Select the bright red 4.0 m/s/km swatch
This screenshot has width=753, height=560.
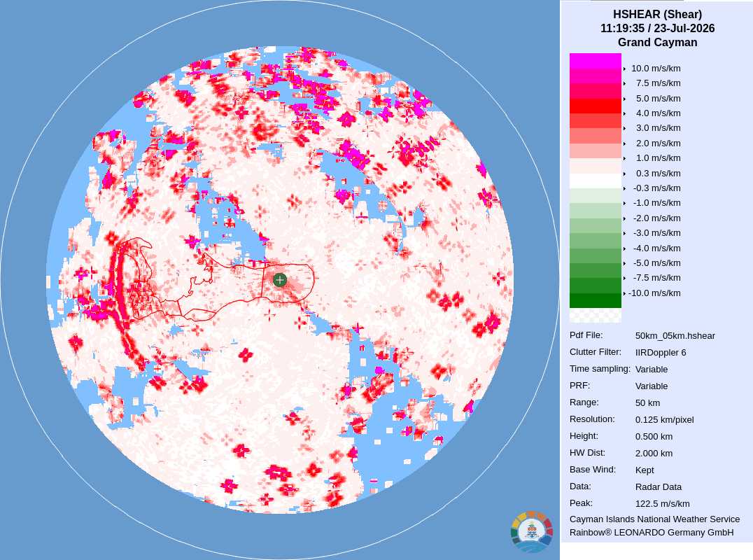pos(596,106)
